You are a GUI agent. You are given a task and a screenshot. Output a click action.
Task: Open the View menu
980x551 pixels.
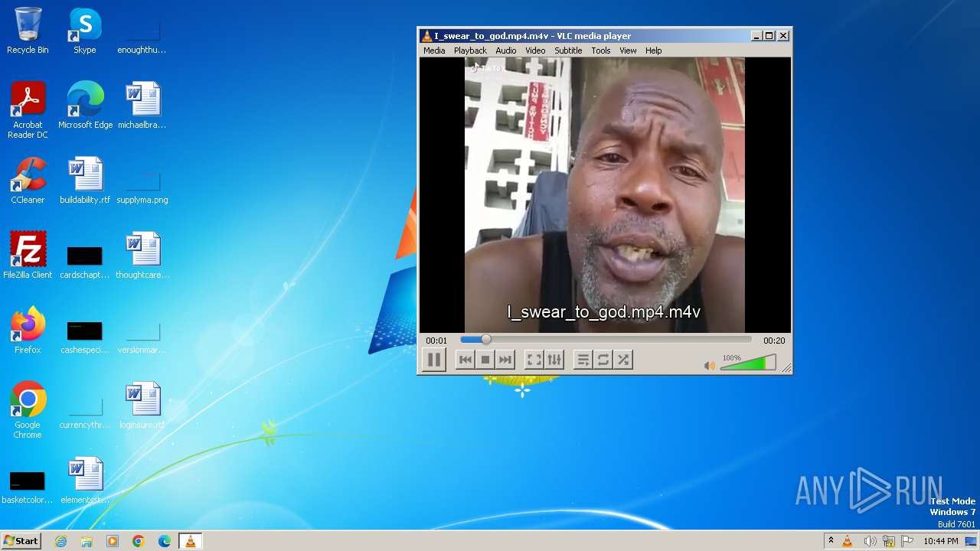pos(628,51)
